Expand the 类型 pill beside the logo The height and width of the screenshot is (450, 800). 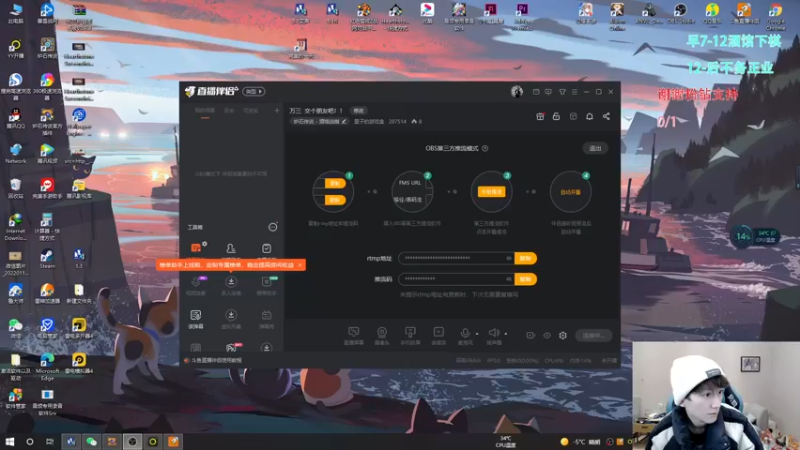coord(254,91)
